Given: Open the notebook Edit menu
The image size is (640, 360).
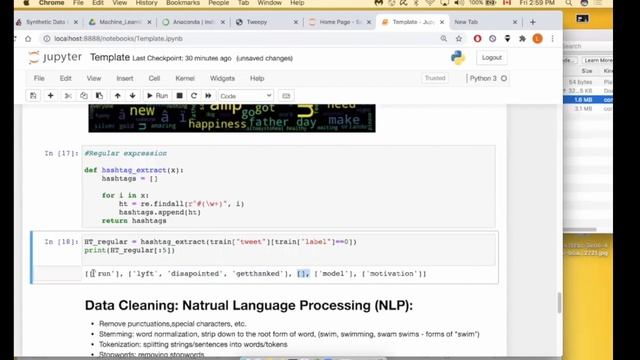Looking at the screenshot, I should tap(65, 78).
